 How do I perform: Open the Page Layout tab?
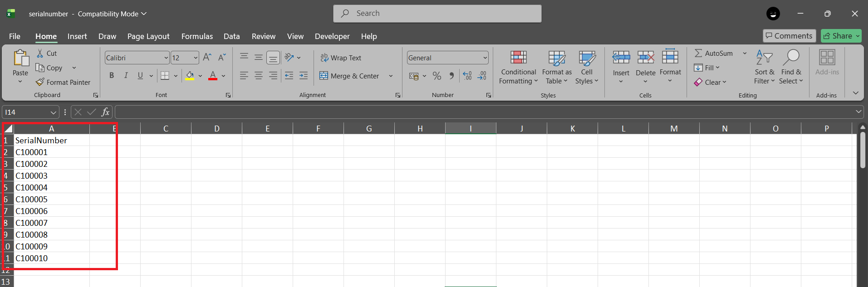click(148, 36)
